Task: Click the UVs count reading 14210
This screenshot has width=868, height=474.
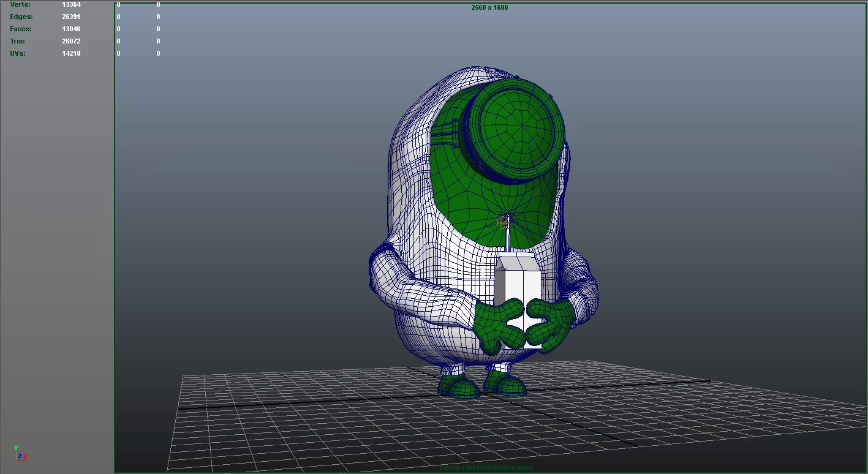Action: click(71, 53)
